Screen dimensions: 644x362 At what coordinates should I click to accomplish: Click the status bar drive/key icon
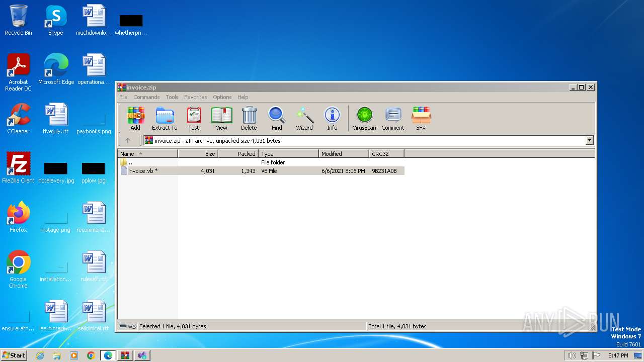click(127, 326)
